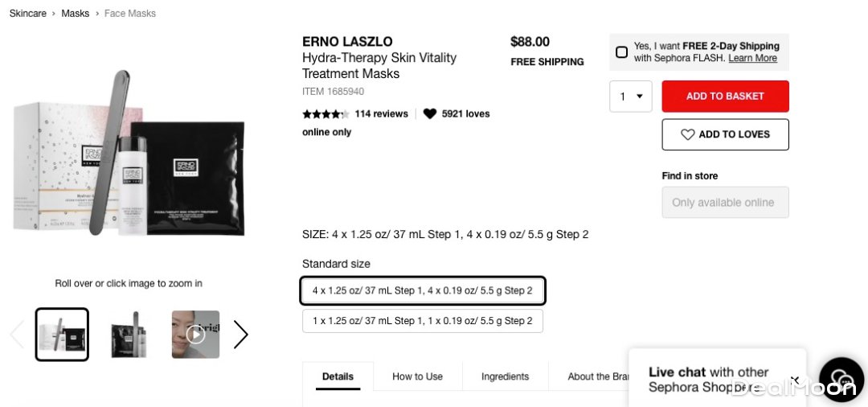Click the black heart loves icon
This screenshot has width=868, height=407.
430,114
